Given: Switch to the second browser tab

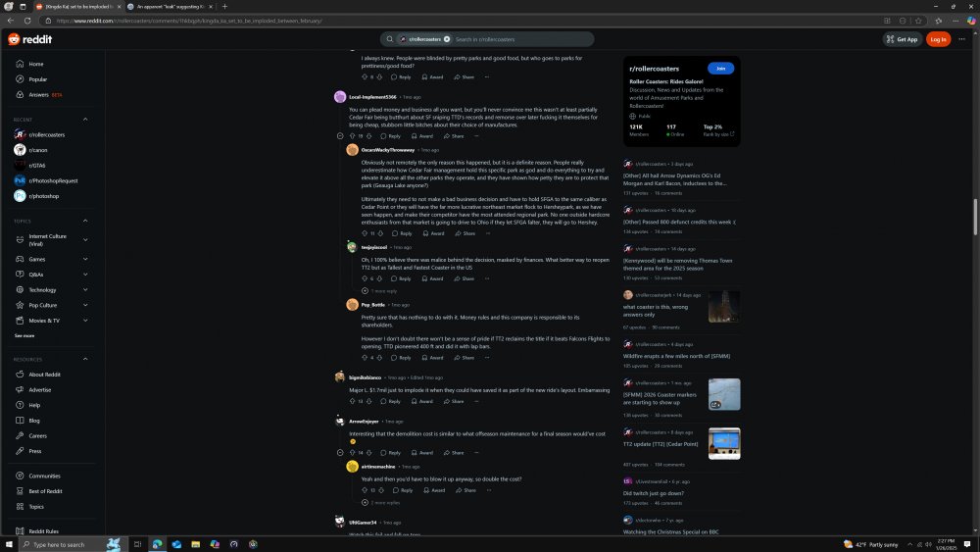Looking at the screenshot, I should click(x=167, y=6).
